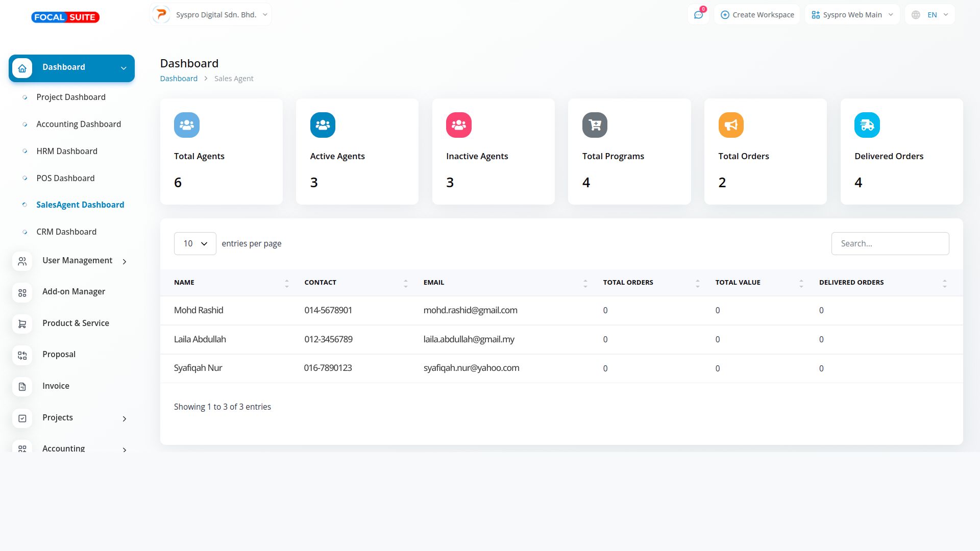
Task: Click the Dashboard breadcrumb link
Action: coord(179,79)
